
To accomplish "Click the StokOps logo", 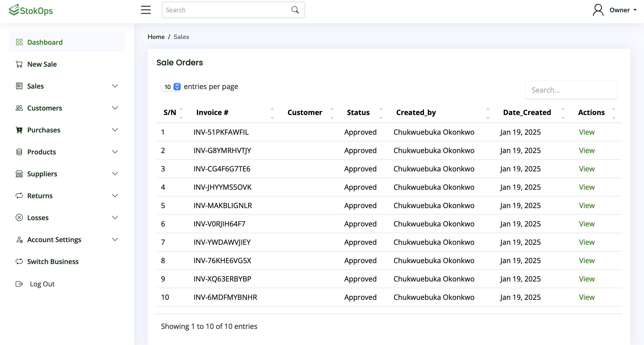I will [31, 10].
